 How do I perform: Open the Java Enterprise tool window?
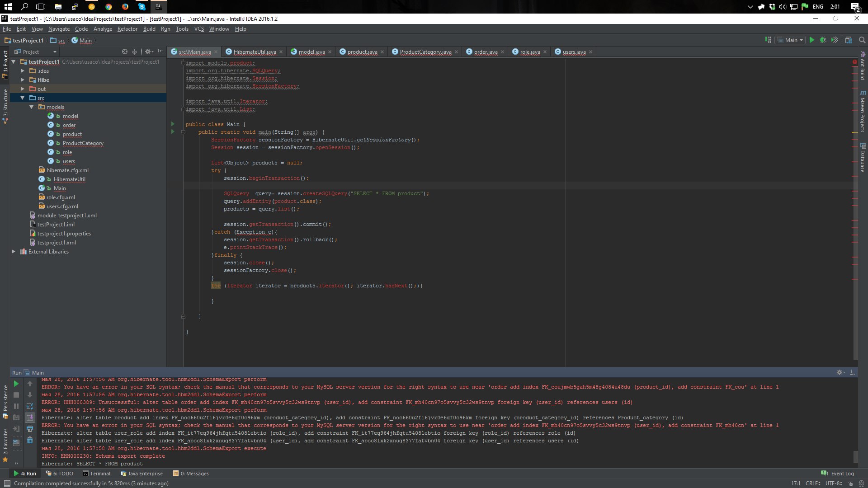tap(142, 474)
